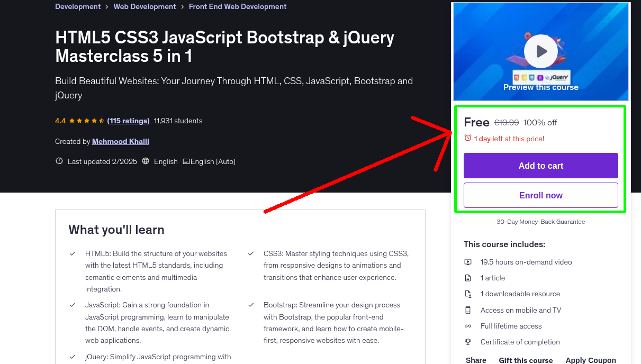
Task: Click Access on mobile and TV text
Action: point(521,310)
